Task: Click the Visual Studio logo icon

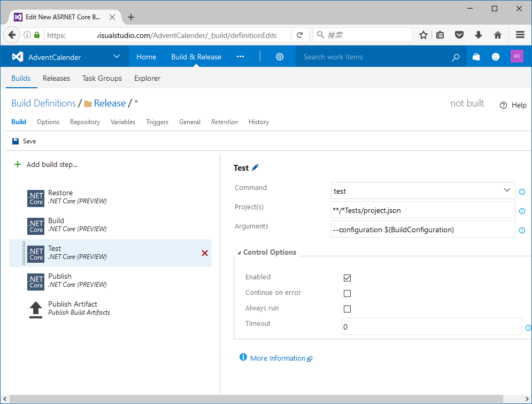Action: [18, 57]
